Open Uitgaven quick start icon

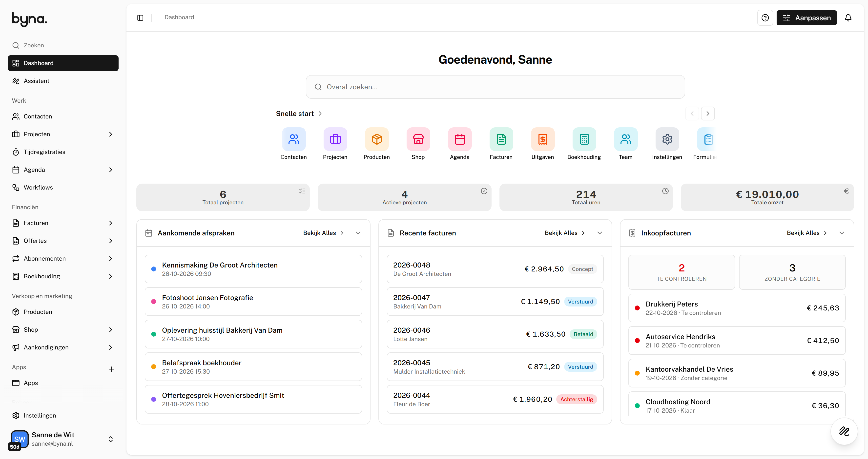(x=542, y=139)
